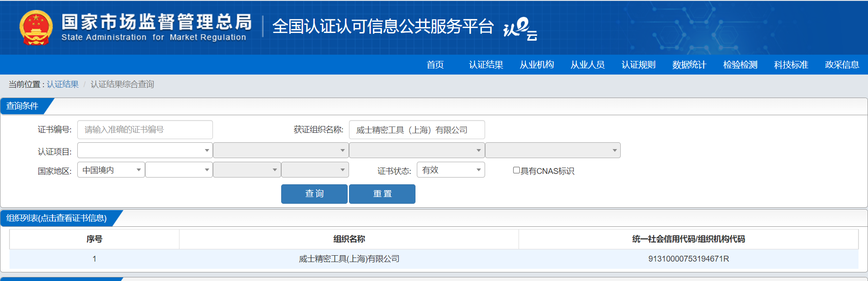Focus the 证书编号 input field
The height and width of the screenshot is (281, 868).
tap(145, 130)
